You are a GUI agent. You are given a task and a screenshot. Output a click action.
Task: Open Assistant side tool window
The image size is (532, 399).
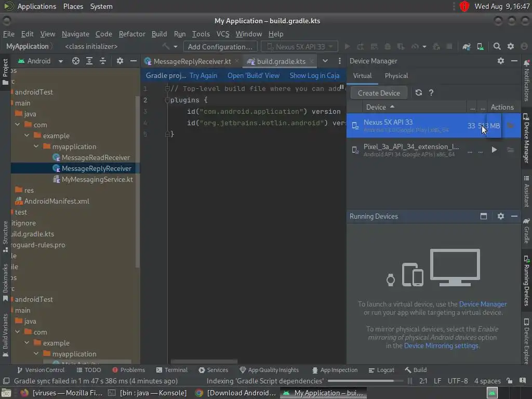click(527, 191)
